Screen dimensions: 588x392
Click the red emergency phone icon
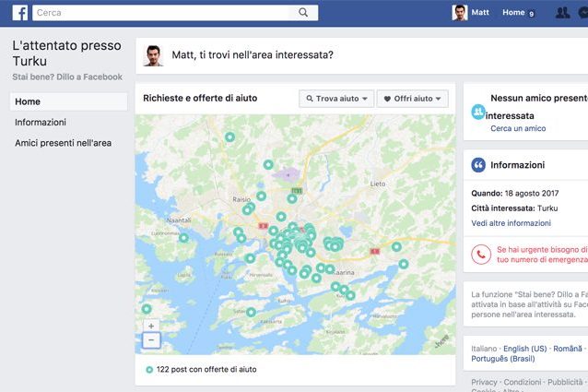pos(481,255)
